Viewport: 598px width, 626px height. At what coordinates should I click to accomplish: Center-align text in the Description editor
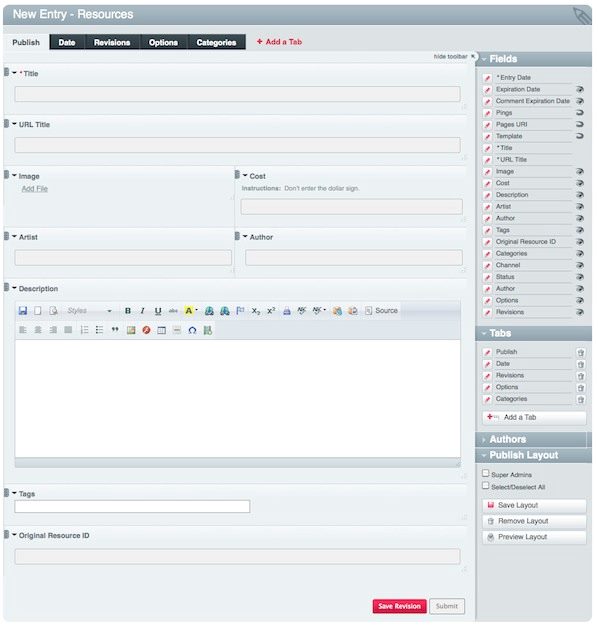tap(38, 330)
